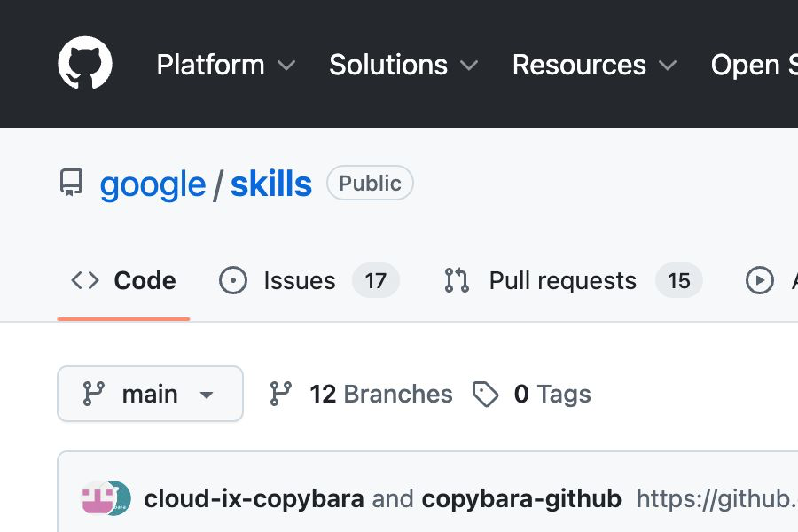This screenshot has height=532, width=798.
Task: Click the Public visibility badge
Action: tap(370, 183)
